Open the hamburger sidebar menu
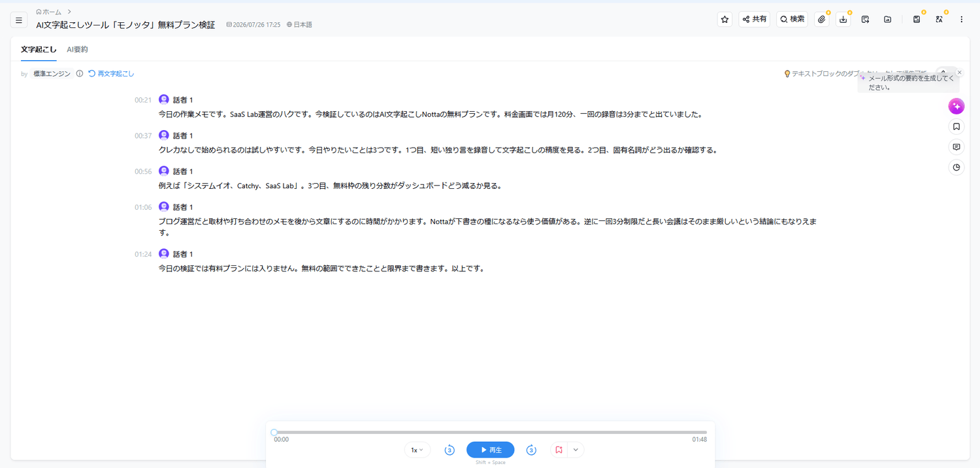980x468 pixels. pyautogui.click(x=19, y=20)
